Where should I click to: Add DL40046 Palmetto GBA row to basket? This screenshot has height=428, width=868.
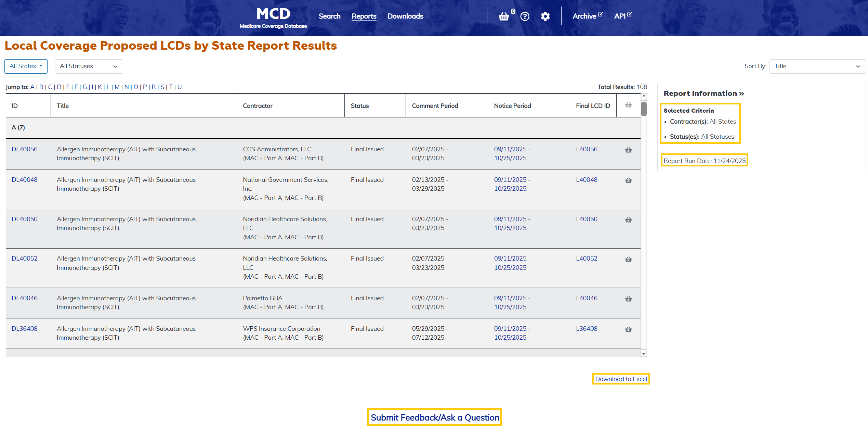pos(628,299)
